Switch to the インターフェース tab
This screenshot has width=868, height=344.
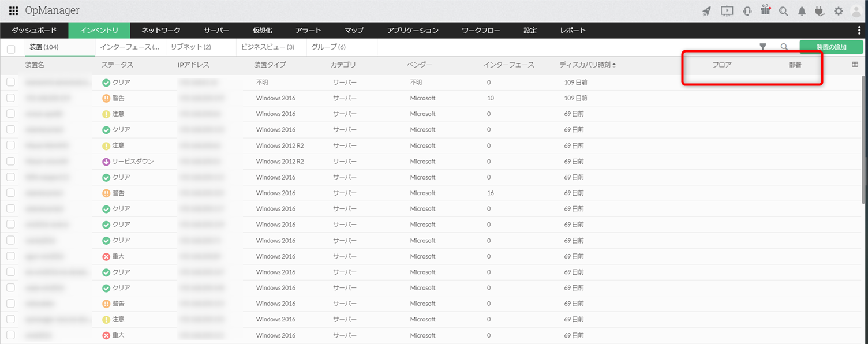(x=130, y=47)
